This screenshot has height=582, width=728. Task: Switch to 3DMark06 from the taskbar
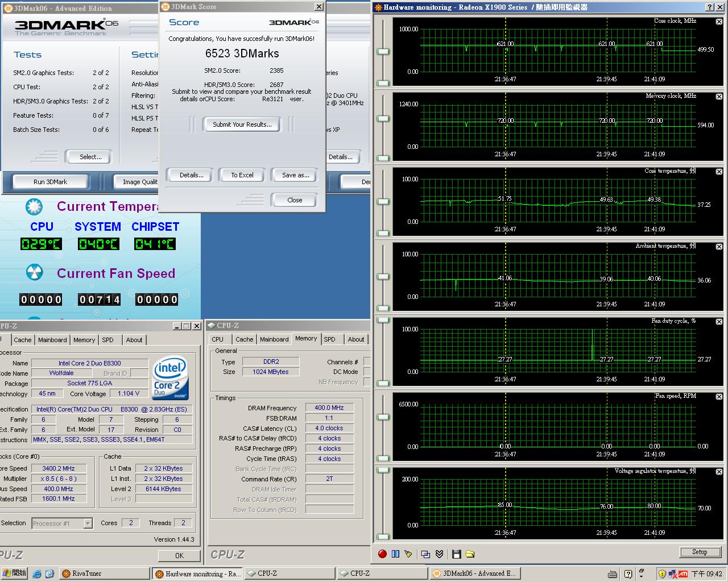click(x=475, y=574)
